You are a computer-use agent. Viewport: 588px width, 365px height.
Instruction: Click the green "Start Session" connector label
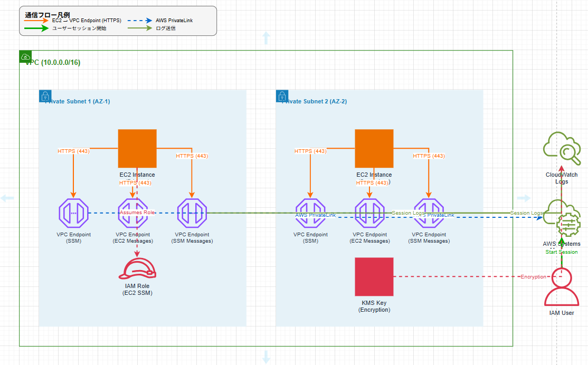pyautogui.click(x=562, y=252)
